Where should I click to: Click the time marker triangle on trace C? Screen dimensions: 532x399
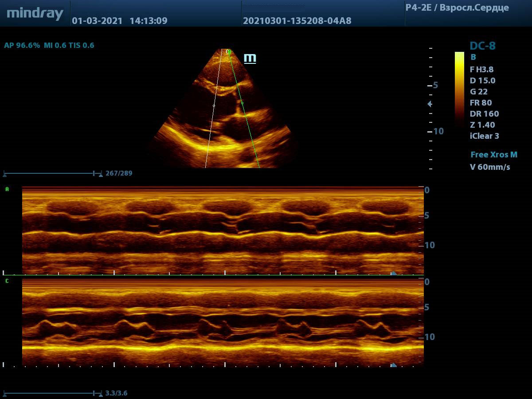pos(393,365)
